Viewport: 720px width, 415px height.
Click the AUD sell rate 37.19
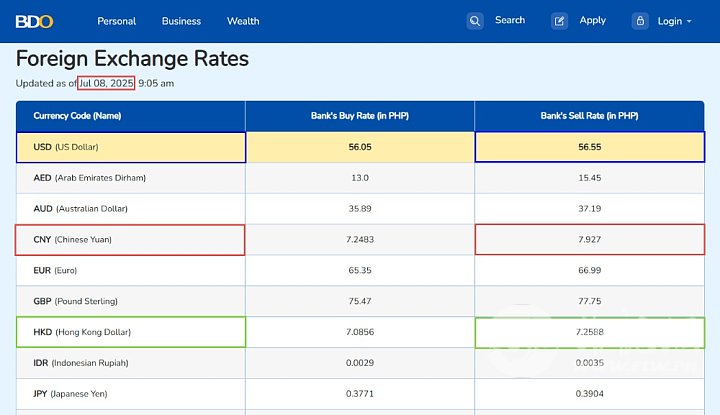pyautogui.click(x=590, y=208)
